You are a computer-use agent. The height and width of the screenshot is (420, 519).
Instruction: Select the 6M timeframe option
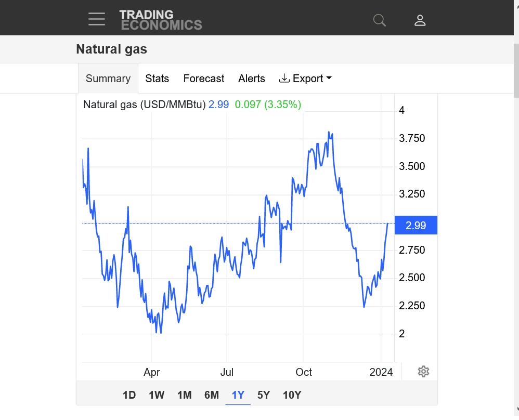(x=211, y=395)
